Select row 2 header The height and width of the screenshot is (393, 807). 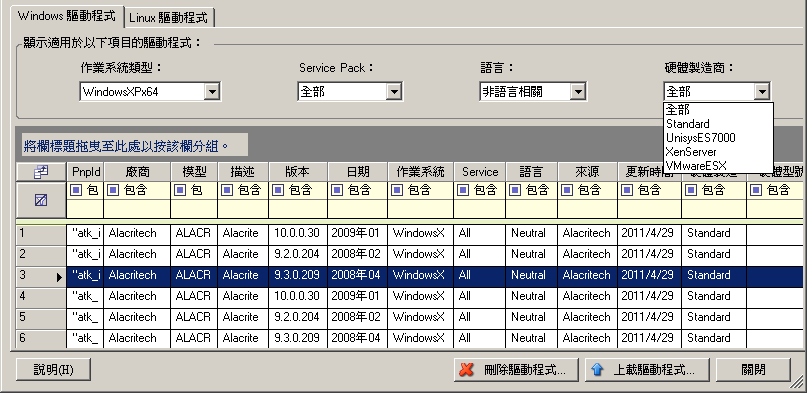pyautogui.click(x=41, y=255)
